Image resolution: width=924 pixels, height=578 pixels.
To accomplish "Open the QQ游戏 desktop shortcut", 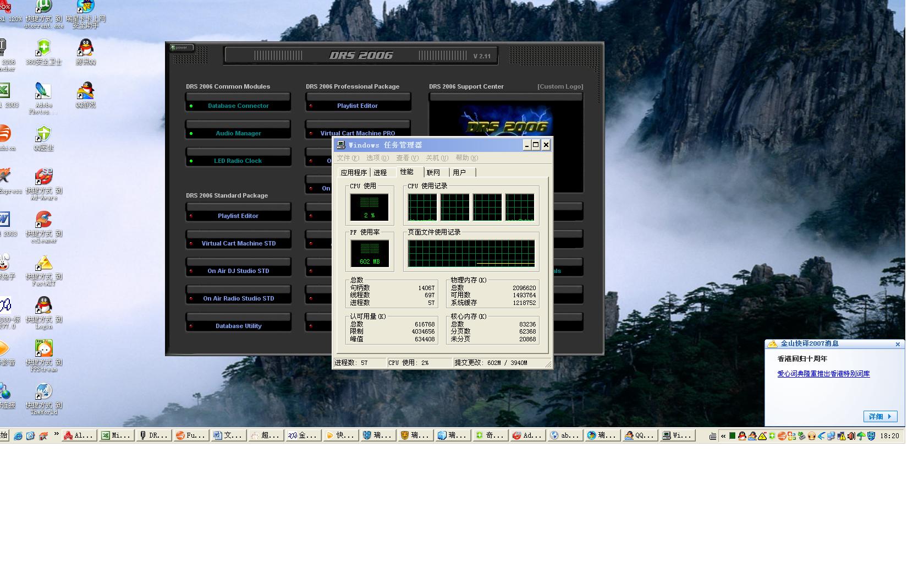I will click(x=85, y=91).
